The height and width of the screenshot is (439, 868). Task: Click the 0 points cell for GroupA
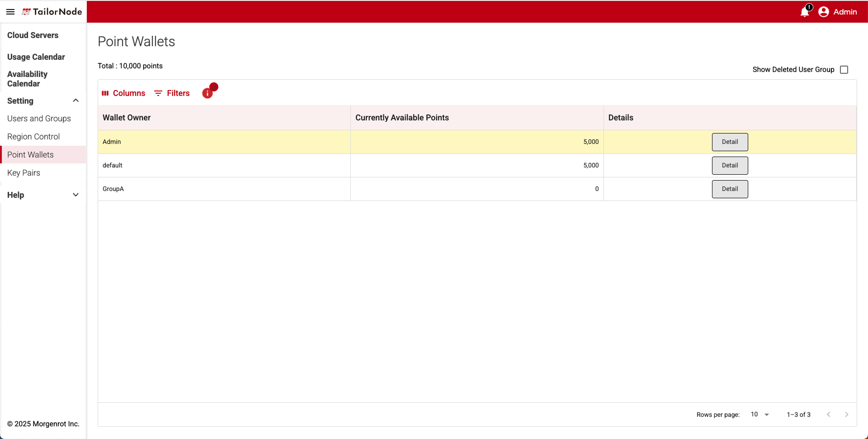coord(477,189)
